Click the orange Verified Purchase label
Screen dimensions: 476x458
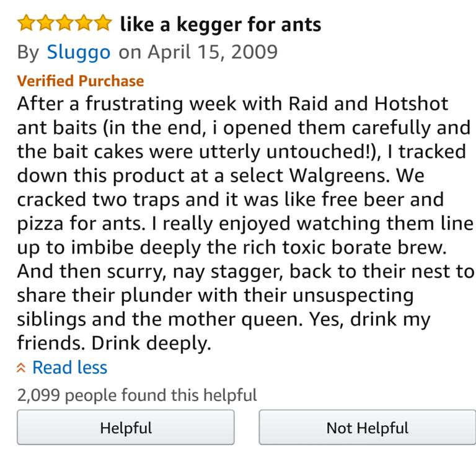point(81,81)
